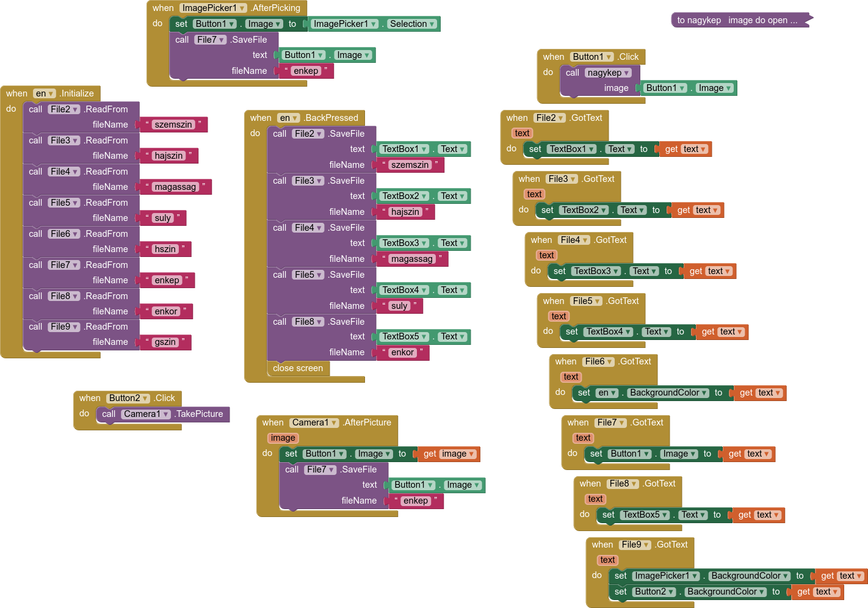The height and width of the screenshot is (608, 868).
Task: Open the ImagePicker1 dropdown in AfterPicking event
Action: click(x=213, y=8)
